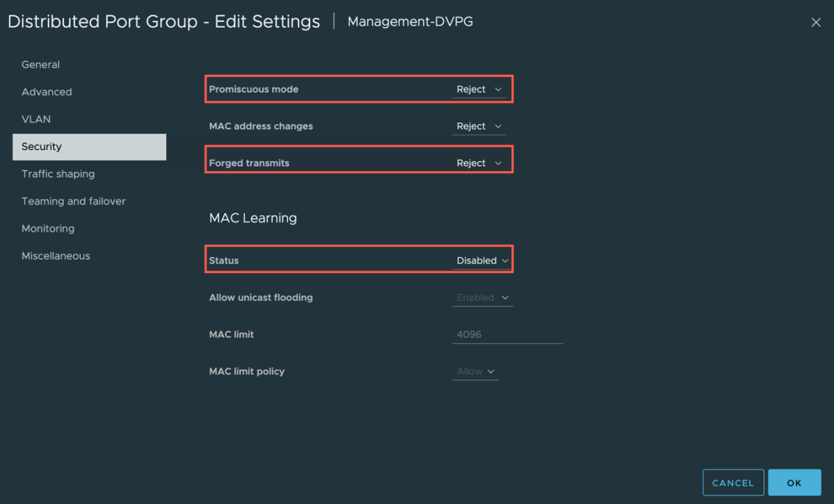Switch to the Advanced section
The width and height of the screenshot is (834, 504).
coord(47,92)
